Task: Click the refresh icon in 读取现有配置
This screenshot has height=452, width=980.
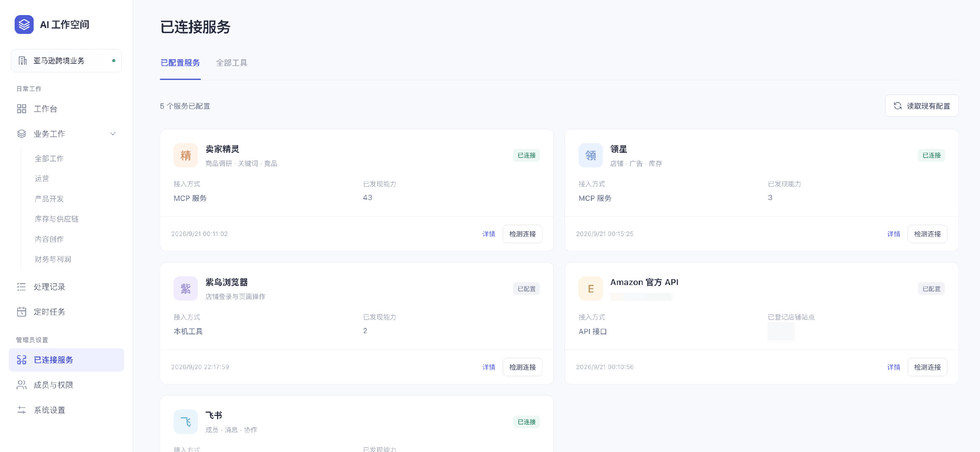Action: [898, 106]
